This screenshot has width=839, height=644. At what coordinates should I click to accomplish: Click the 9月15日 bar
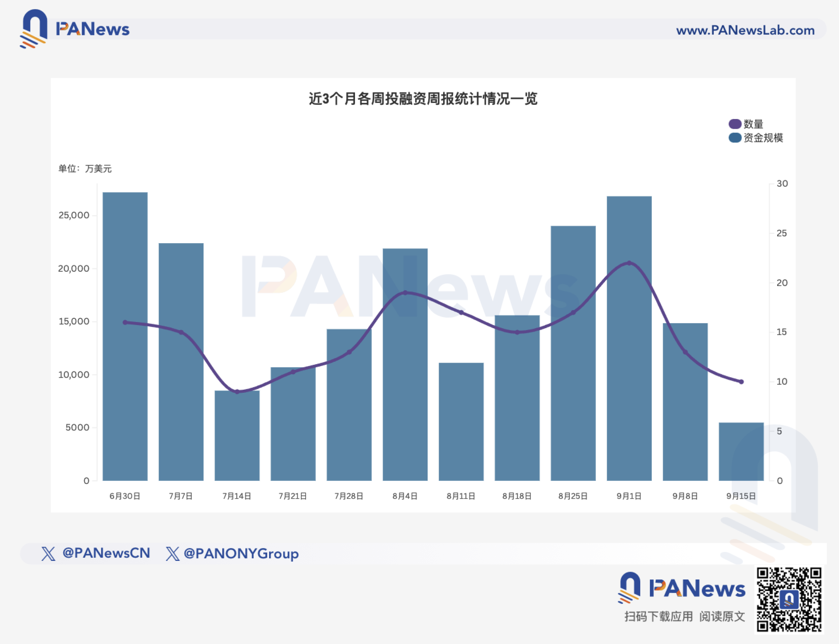point(741,451)
